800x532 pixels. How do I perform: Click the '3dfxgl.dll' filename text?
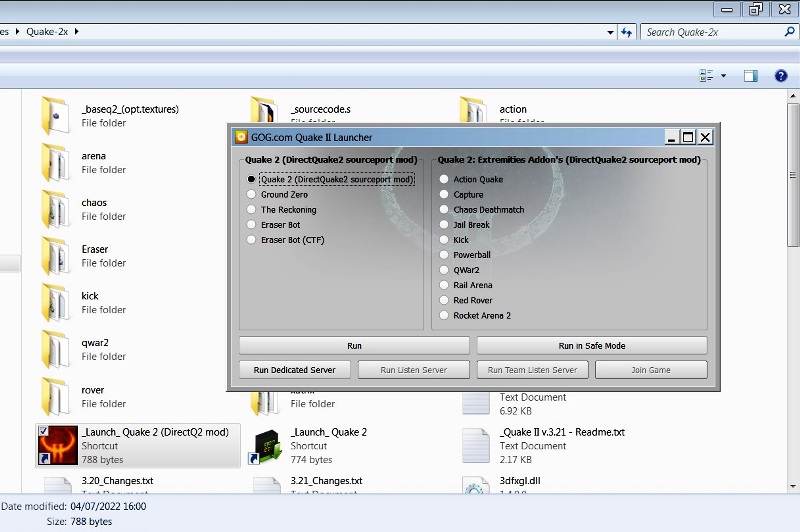[519, 480]
